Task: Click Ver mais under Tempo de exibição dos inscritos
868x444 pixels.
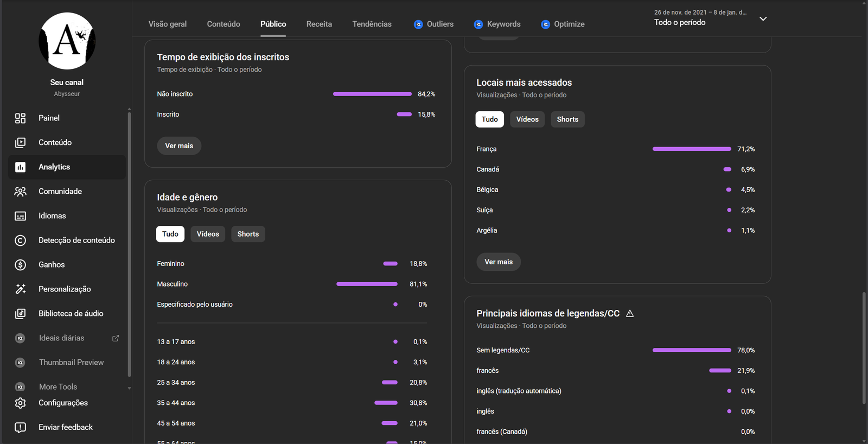Action: (179, 146)
